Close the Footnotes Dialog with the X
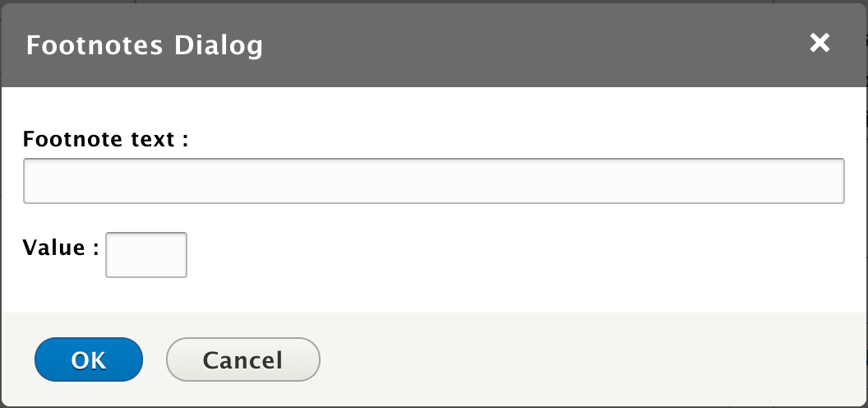868x408 pixels. (820, 44)
